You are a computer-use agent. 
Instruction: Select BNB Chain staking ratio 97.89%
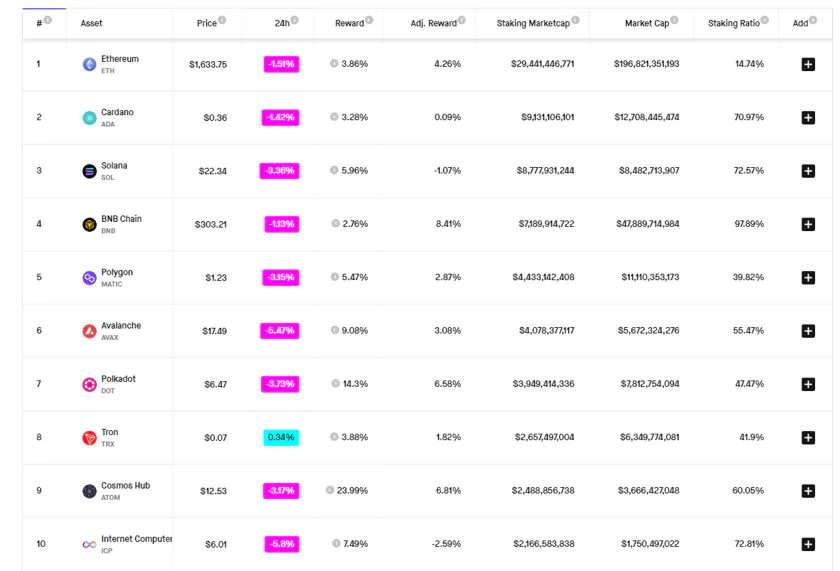[x=749, y=224]
